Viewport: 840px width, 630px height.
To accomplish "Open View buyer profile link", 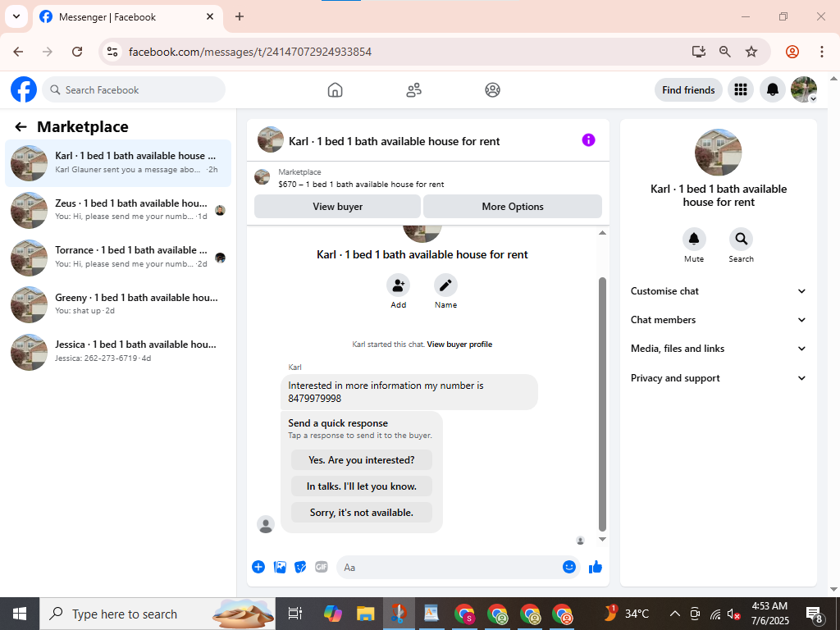I will click(x=459, y=344).
